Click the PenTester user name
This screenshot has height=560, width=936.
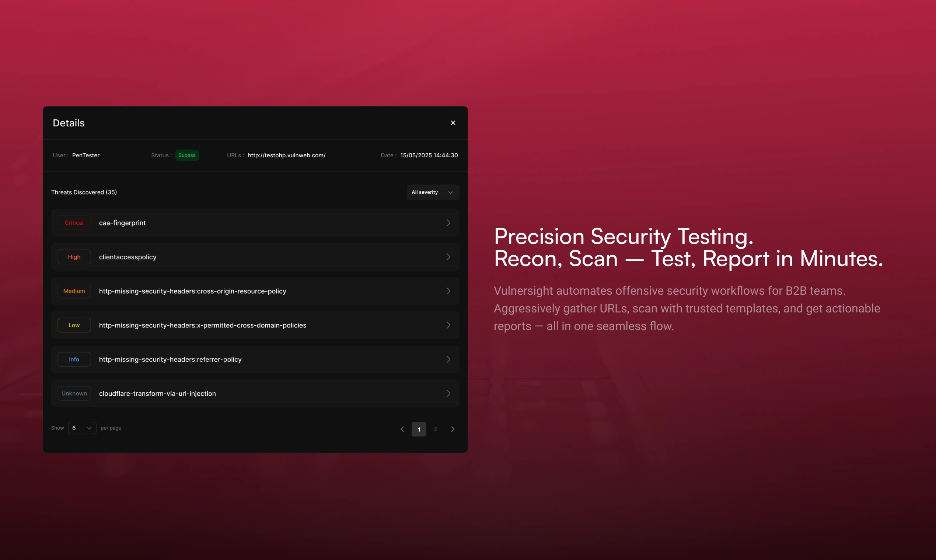(85, 155)
